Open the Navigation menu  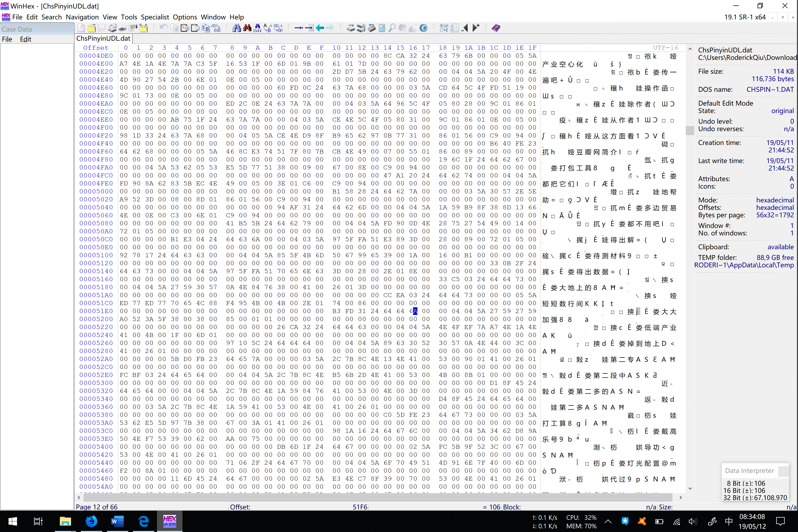(x=82, y=17)
